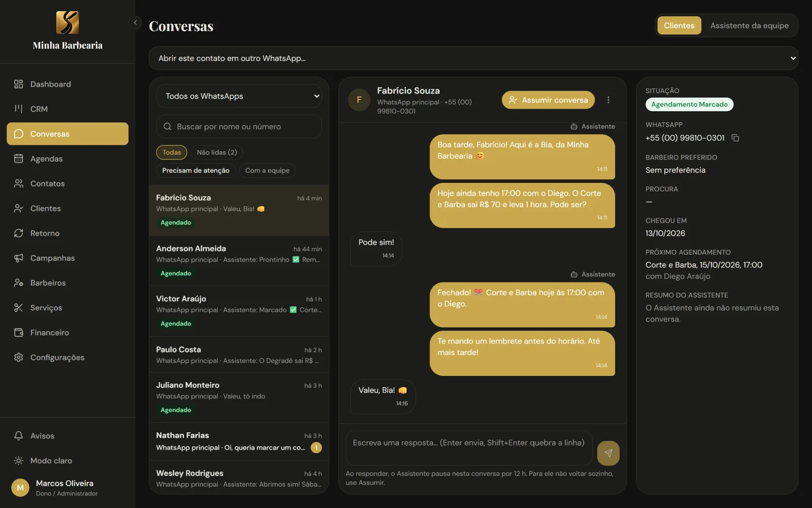Image resolution: width=812 pixels, height=508 pixels.
Task: Click the send message paper-plane button
Action: 608,453
